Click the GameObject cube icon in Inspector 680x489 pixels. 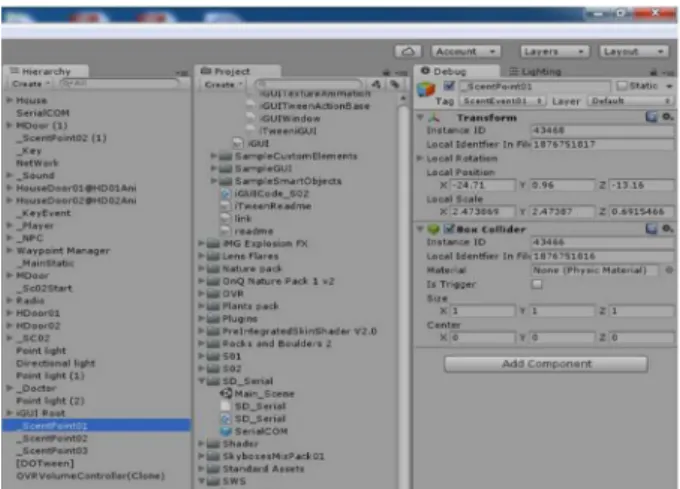pos(425,89)
